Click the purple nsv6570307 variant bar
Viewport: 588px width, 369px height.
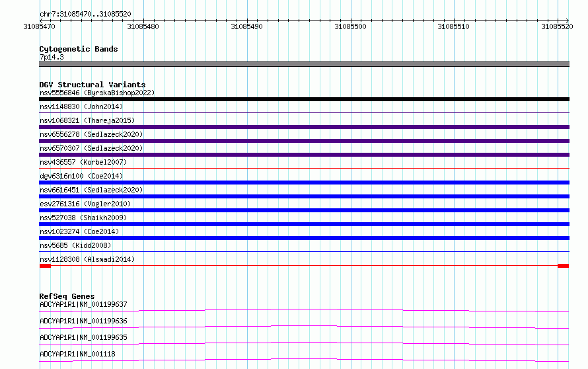pos(304,155)
